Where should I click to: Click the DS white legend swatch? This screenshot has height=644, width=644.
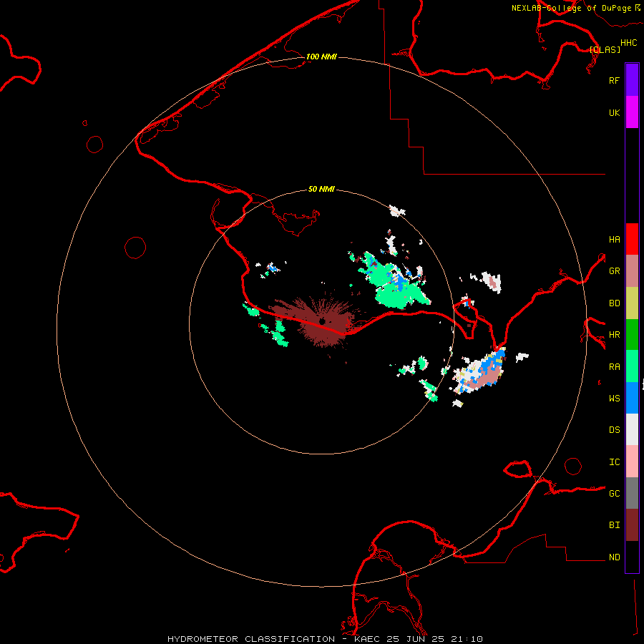[x=632, y=429]
